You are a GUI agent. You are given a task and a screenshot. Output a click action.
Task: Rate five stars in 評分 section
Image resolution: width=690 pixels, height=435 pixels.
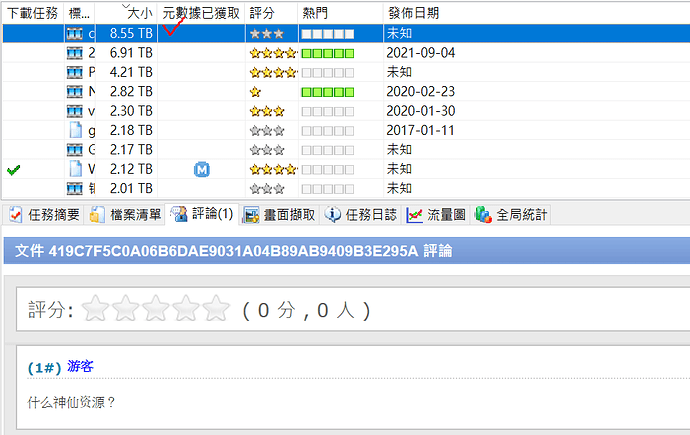[216, 310]
